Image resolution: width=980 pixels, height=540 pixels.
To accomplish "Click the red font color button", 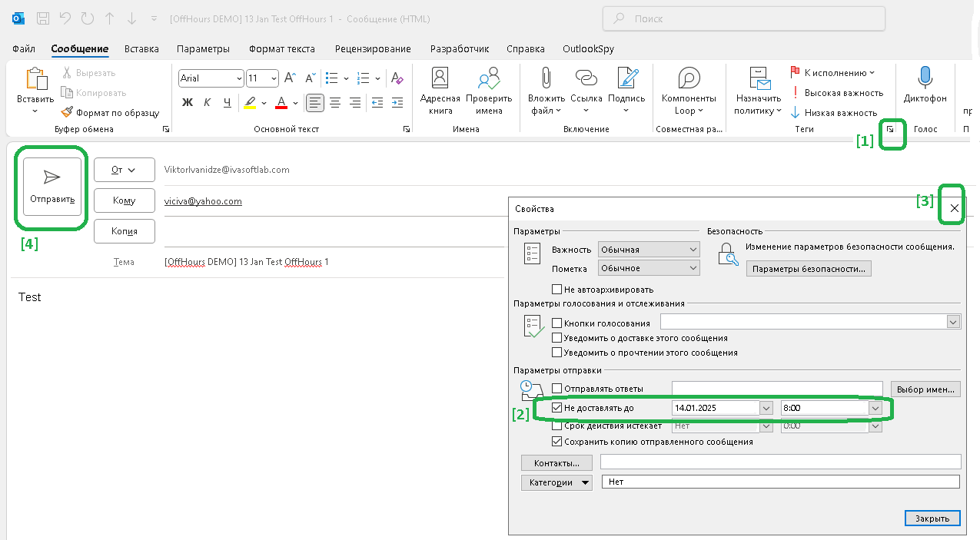I will pyautogui.click(x=281, y=102).
